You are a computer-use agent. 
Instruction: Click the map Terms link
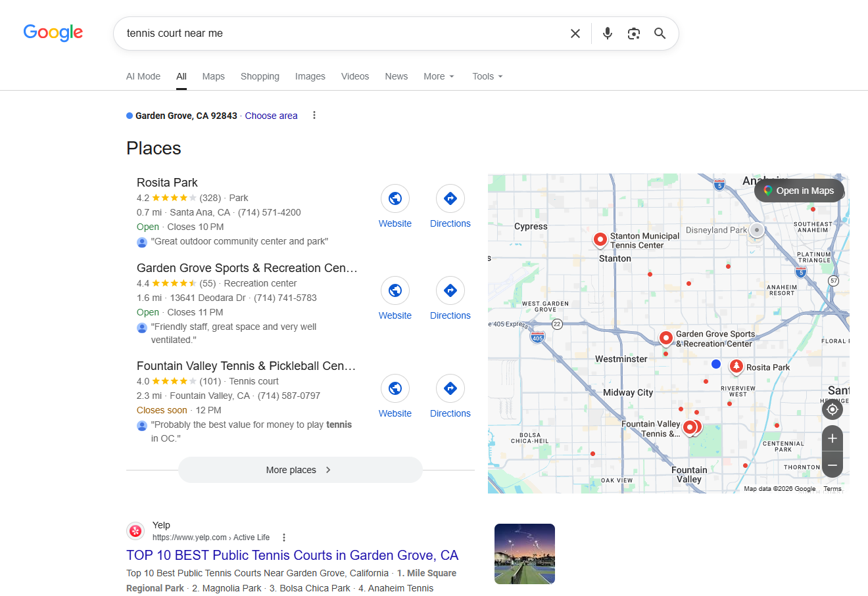(832, 489)
